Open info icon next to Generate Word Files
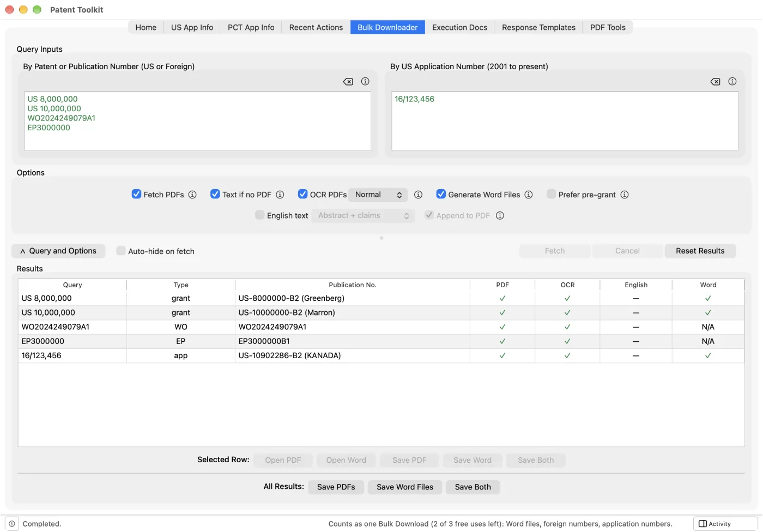This screenshot has height=532, width=763. (529, 195)
